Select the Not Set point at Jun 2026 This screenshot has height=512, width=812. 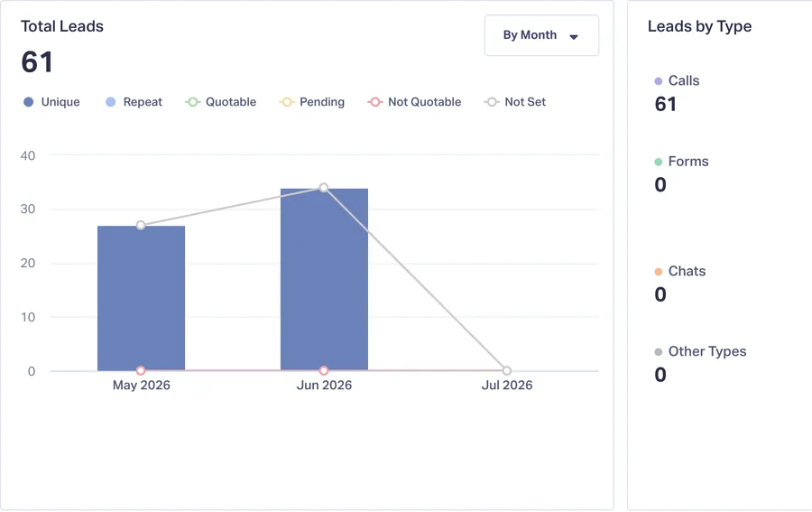tap(324, 188)
